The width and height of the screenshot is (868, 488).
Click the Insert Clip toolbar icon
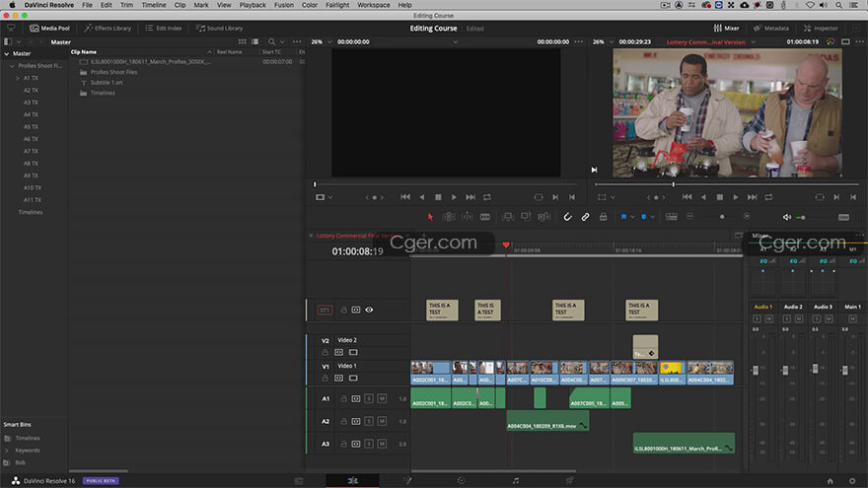507,217
